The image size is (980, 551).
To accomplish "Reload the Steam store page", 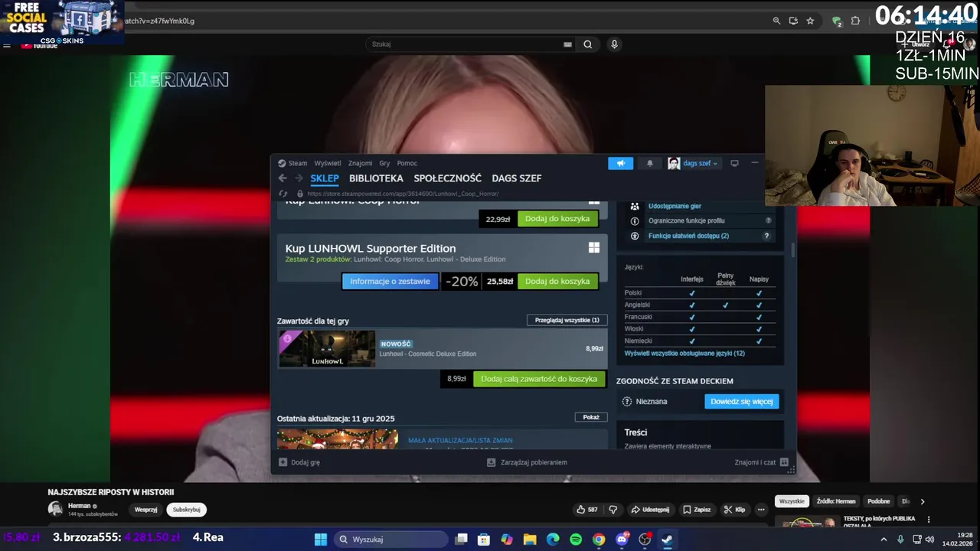I will tap(283, 194).
